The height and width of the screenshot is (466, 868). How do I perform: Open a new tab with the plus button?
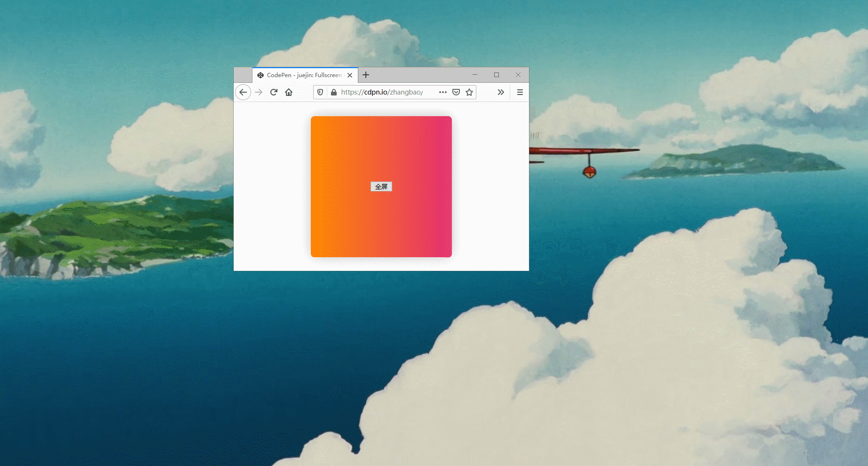point(366,75)
